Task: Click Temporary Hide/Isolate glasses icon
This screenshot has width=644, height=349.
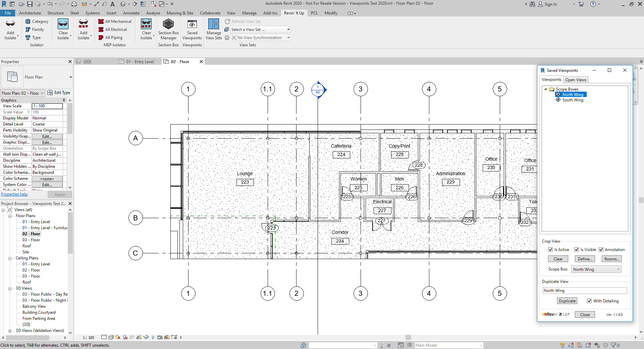Action: (146, 337)
